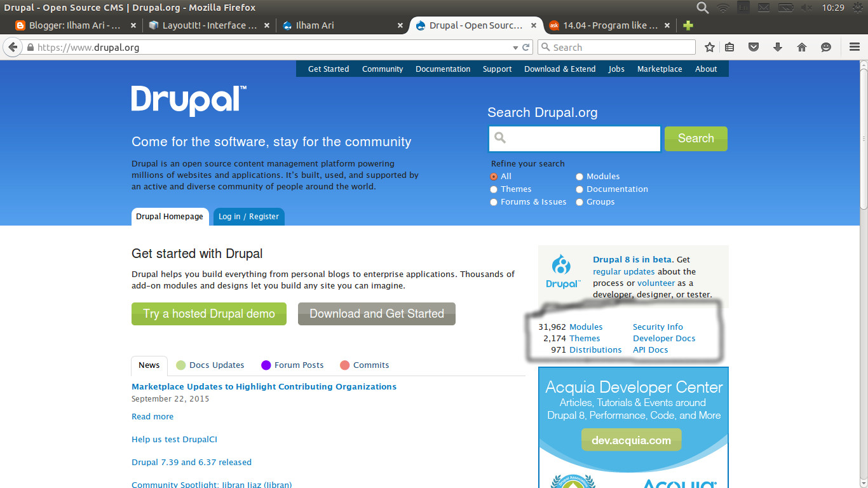Click the Log in / Register tab
The image size is (868, 488).
point(248,217)
